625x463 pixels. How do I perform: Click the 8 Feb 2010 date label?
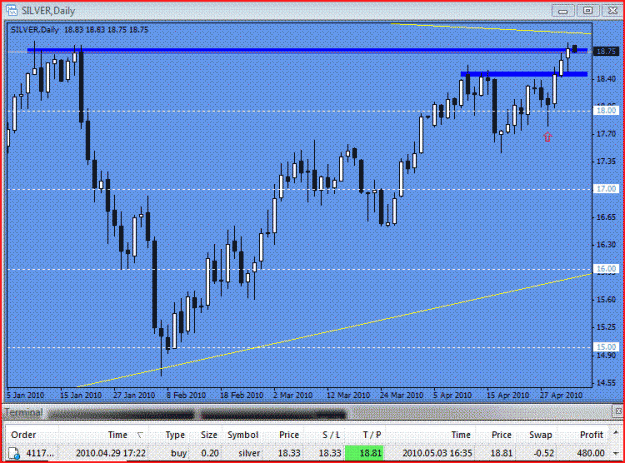coord(186,395)
